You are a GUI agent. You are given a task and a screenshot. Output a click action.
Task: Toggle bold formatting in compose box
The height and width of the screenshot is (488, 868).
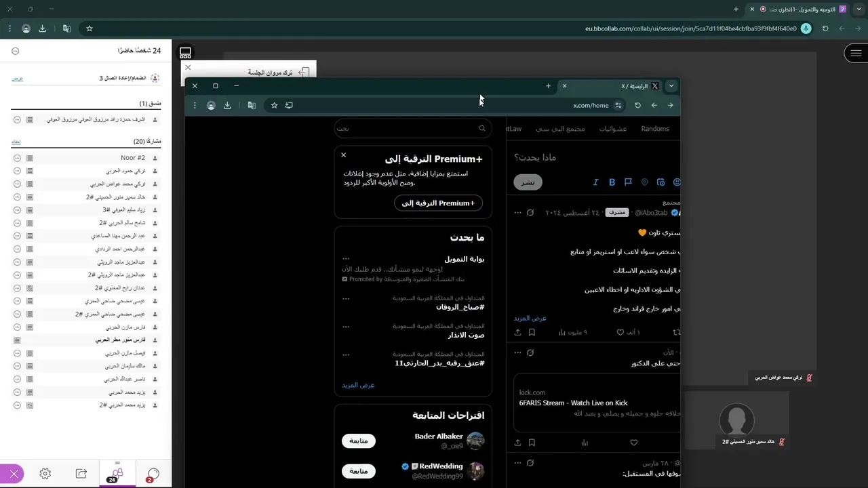point(612,182)
